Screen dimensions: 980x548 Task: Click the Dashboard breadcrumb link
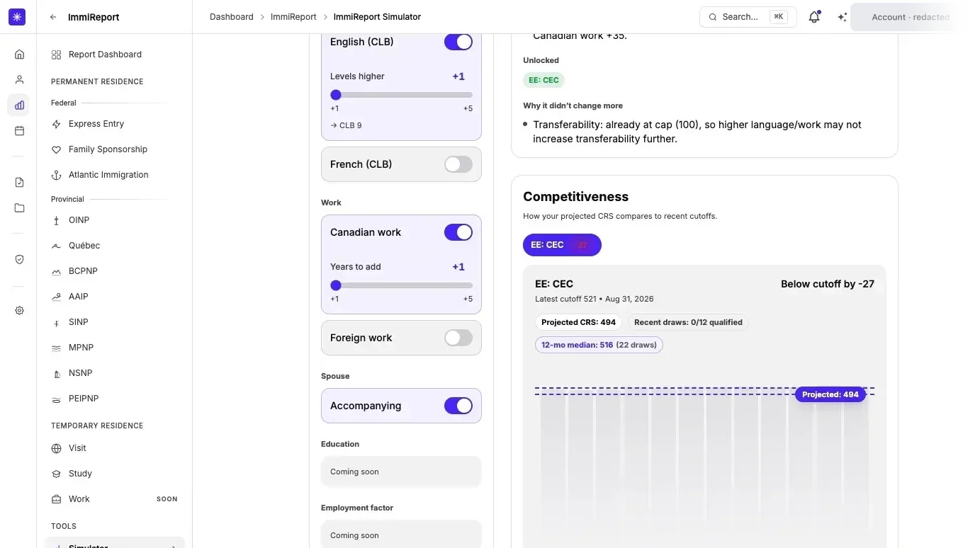(x=232, y=17)
